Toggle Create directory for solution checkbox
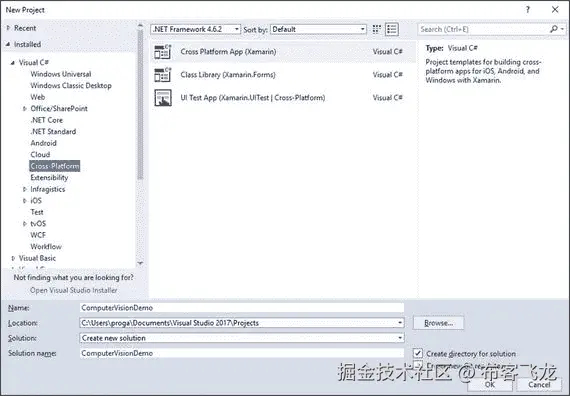The width and height of the screenshot is (570, 396). (418, 353)
